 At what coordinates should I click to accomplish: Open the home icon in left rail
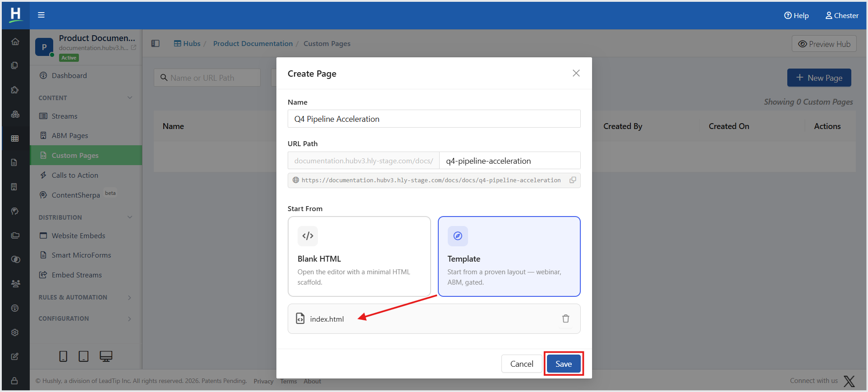[x=15, y=42]
